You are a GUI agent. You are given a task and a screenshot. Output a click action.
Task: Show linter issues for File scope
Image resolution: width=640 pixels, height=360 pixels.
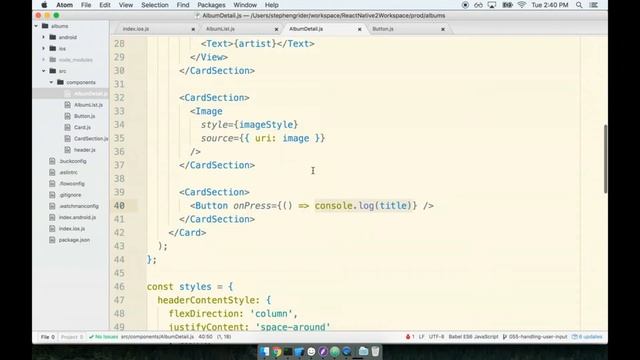[47, 337]
